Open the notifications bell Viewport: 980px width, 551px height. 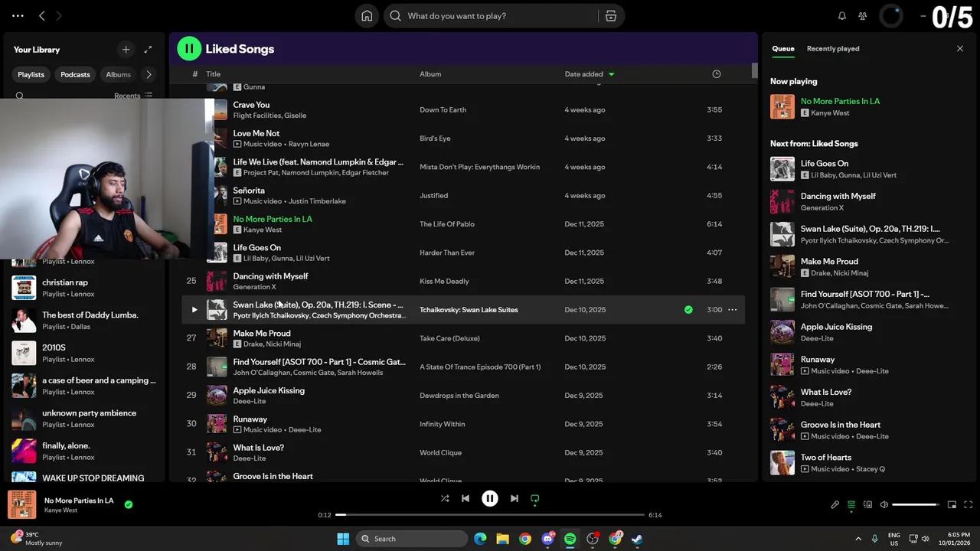point(842,16)
